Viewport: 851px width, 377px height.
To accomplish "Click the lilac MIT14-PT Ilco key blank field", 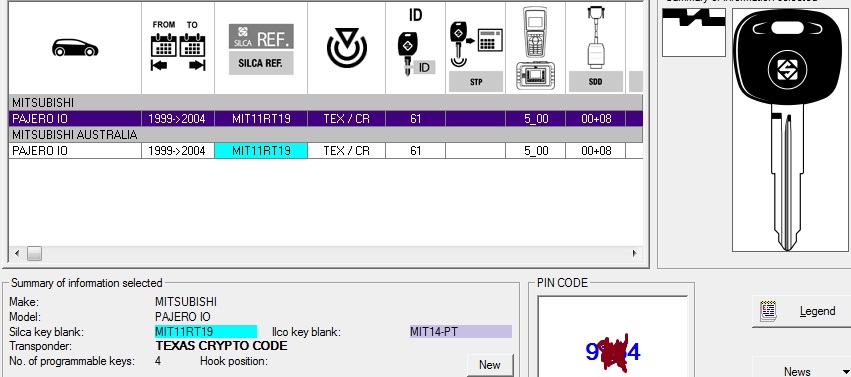I will (460, 331).
